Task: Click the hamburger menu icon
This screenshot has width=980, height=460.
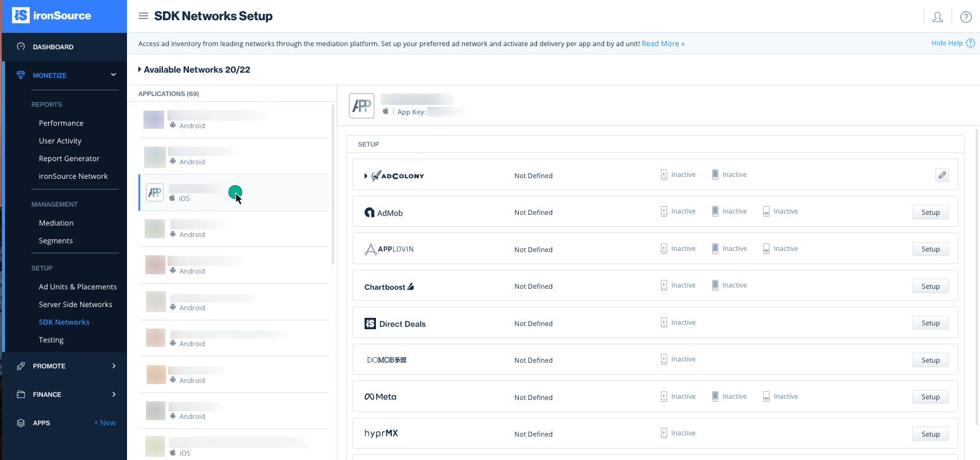Action: 143,16
